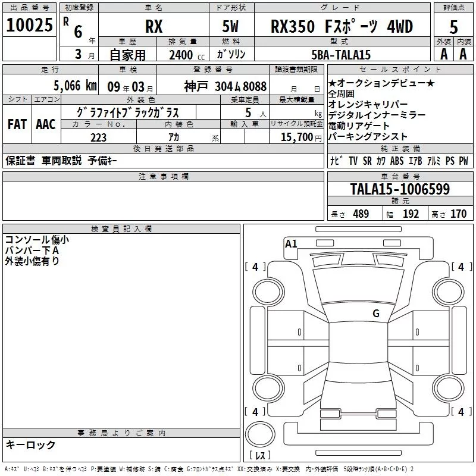Image resolution: width=476 pixels, height=476 pixels.
Task: Click the fuel type ガソリン
Action: (231, 54)
